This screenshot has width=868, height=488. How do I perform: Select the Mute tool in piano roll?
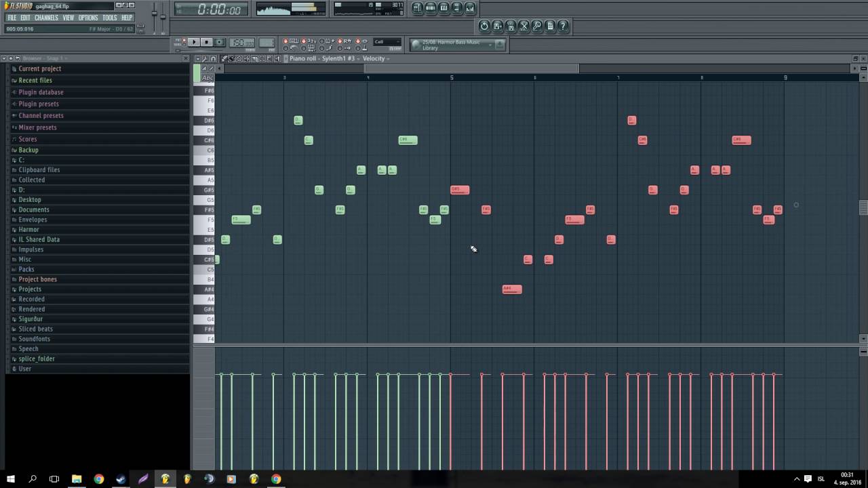click(x=247, y=58)
